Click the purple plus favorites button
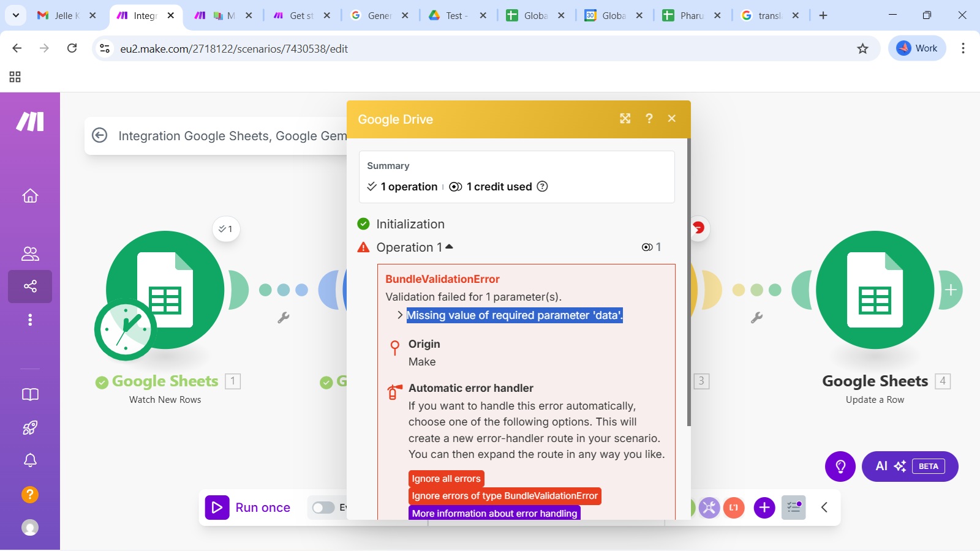The image size is (980, 551). 764,508
